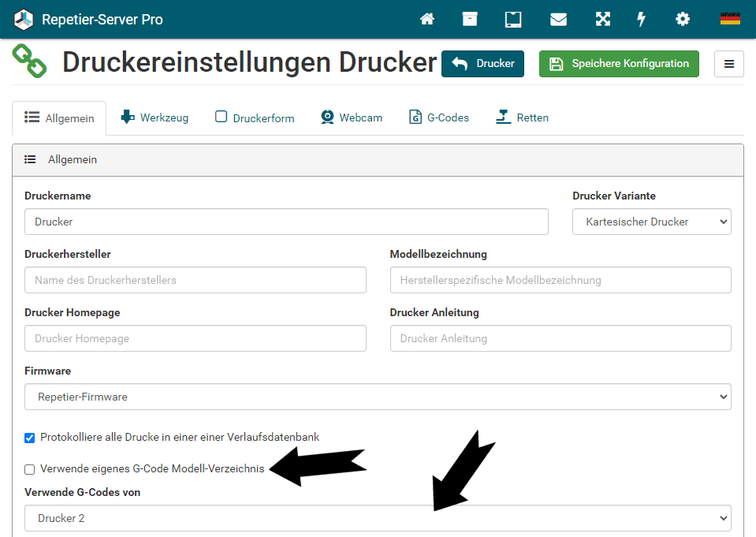Image resolution: width=756 pixels, height=537 pixels.
Task: Click the fullscreen arrows icon in navbar
Action: [x=603, y=19]
